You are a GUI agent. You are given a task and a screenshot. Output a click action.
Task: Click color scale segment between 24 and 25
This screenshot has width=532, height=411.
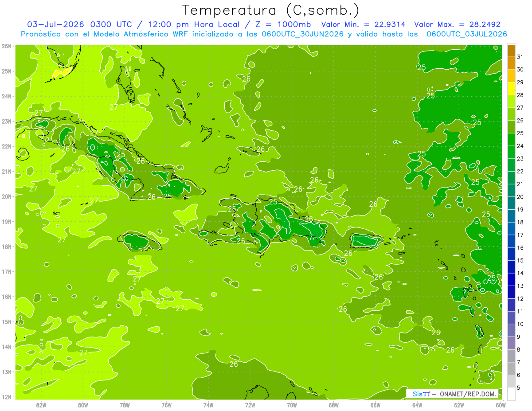point(511,139)
